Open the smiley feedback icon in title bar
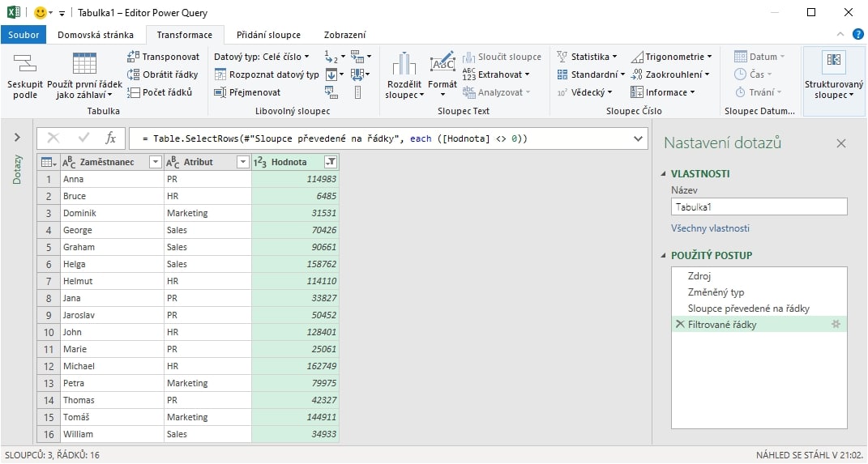 [x=41, y=13]
